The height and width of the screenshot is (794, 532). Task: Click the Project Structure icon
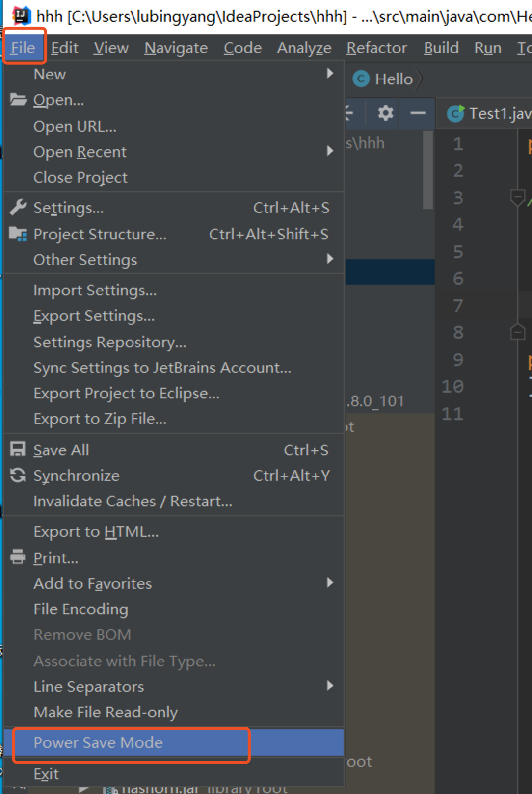(x=18, y=234)
